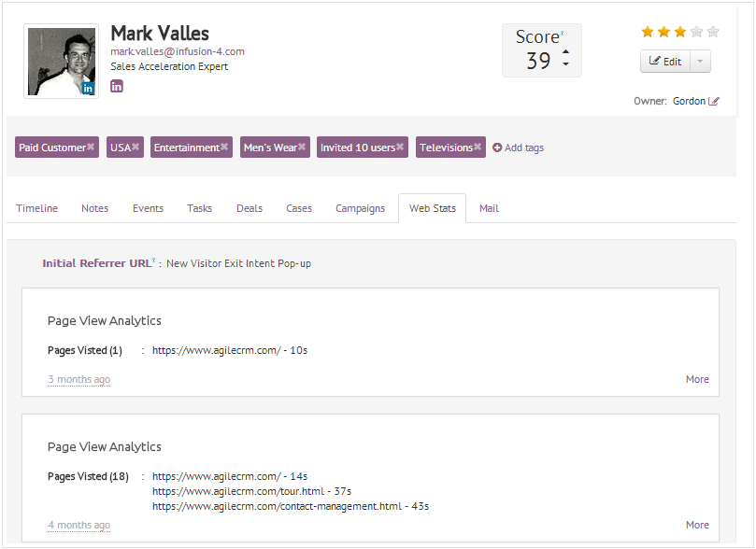Expand the second Page View Analytics via More

point(697,525)
